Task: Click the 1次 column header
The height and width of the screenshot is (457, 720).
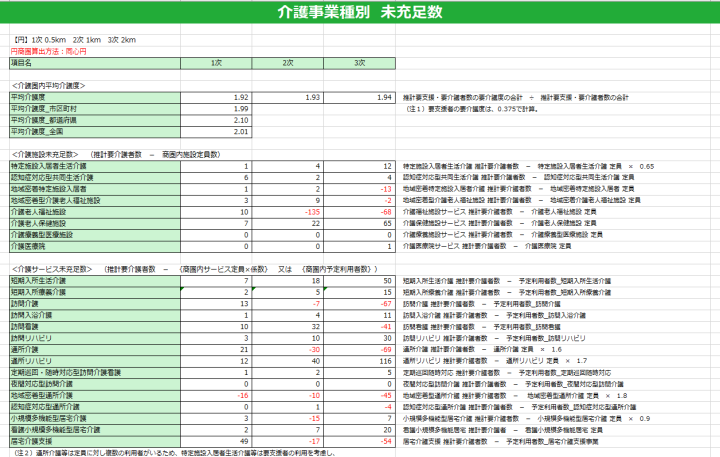Action: pyautogui.click(x=216, y=63)
